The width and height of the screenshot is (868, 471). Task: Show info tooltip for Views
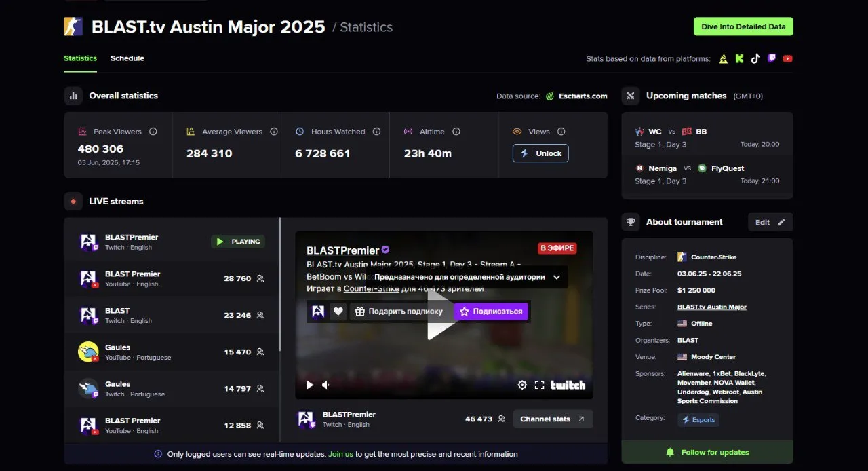(x=561, y=132)
